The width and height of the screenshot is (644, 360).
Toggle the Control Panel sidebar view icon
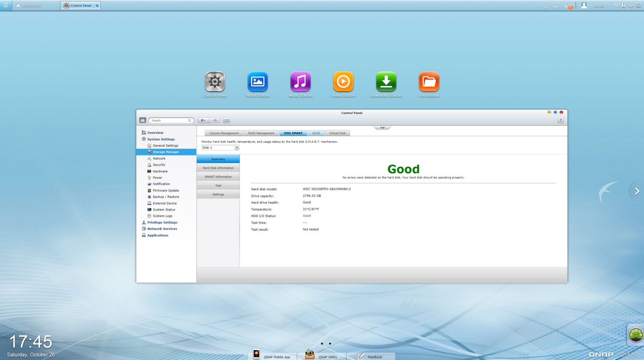pyautogui.click(x=142, y=120)
